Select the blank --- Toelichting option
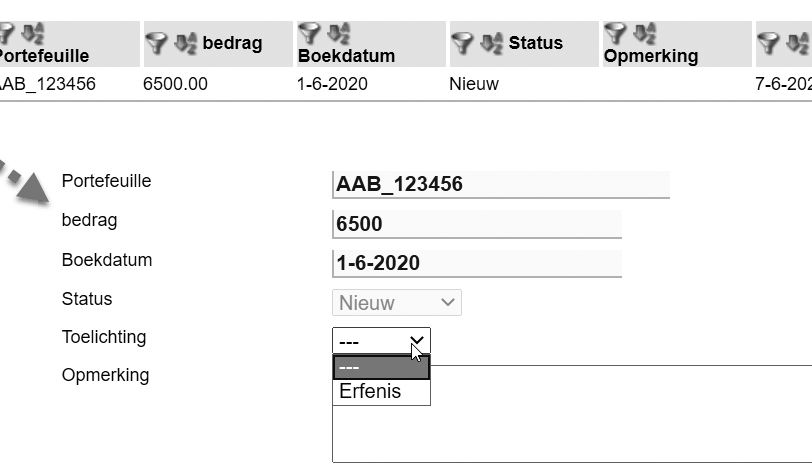Viewport: 812px width, 473px height. [381, 367]
